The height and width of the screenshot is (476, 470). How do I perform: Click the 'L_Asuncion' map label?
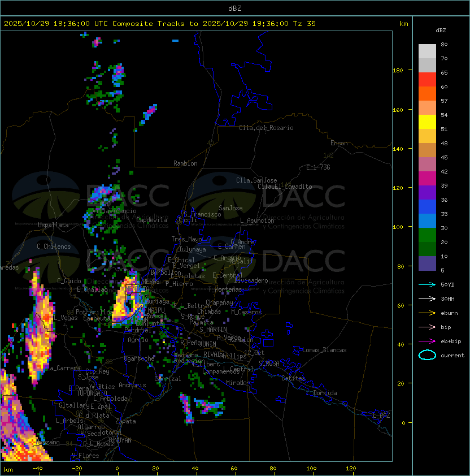257,220
